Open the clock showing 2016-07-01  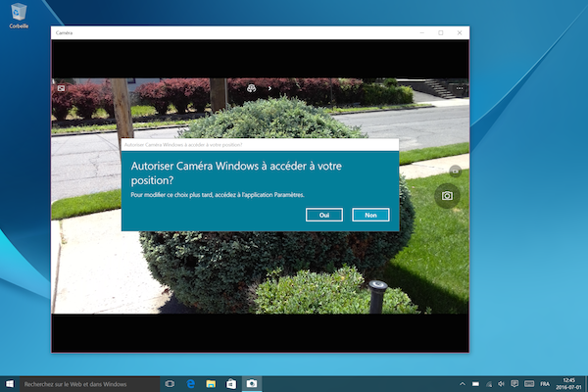pos(568,384)
